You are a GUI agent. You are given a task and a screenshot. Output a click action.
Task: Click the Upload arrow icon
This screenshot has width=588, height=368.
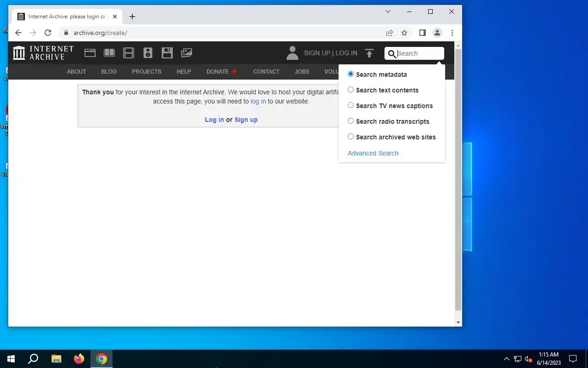(x=369, y=53)
